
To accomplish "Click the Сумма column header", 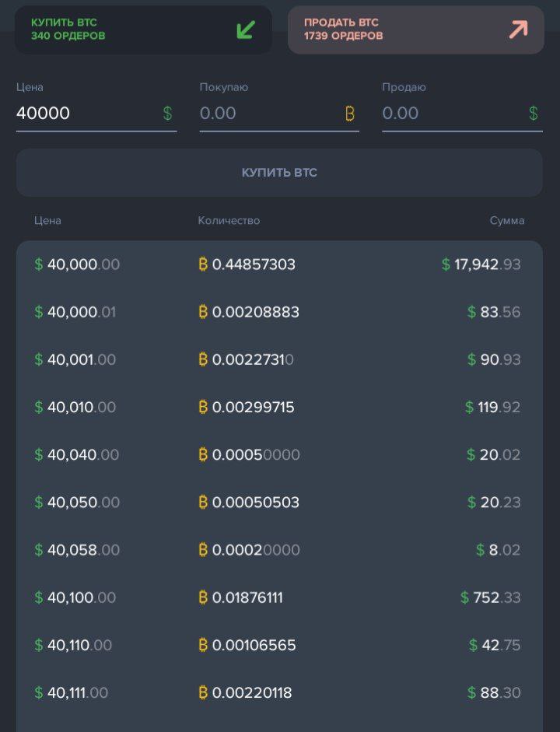I will tap(507, 220).
